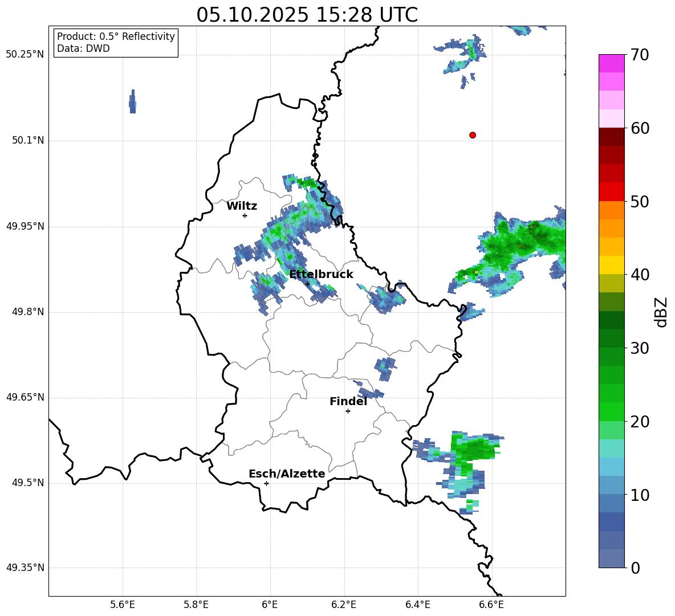675x616 pixels.
Task: Click the 'Data: DWD' text
Action: click(x=83, y=48)
